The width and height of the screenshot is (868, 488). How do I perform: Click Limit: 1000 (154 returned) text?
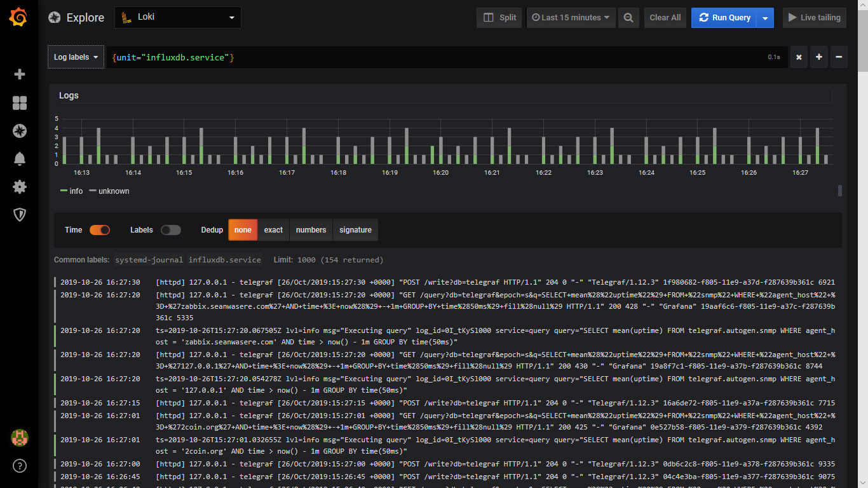(329, 260)
